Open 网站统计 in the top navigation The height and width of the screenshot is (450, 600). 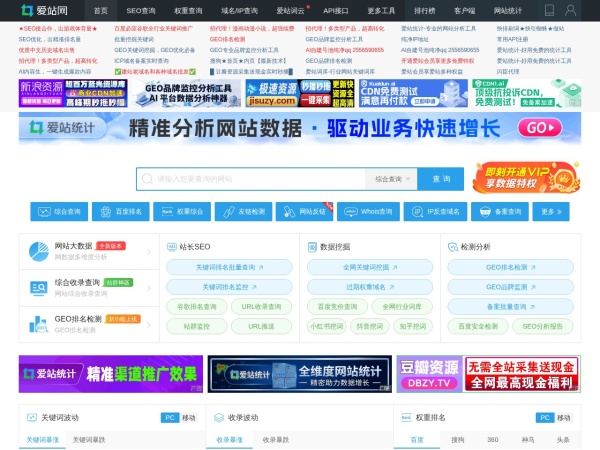(x=507, y=11)
